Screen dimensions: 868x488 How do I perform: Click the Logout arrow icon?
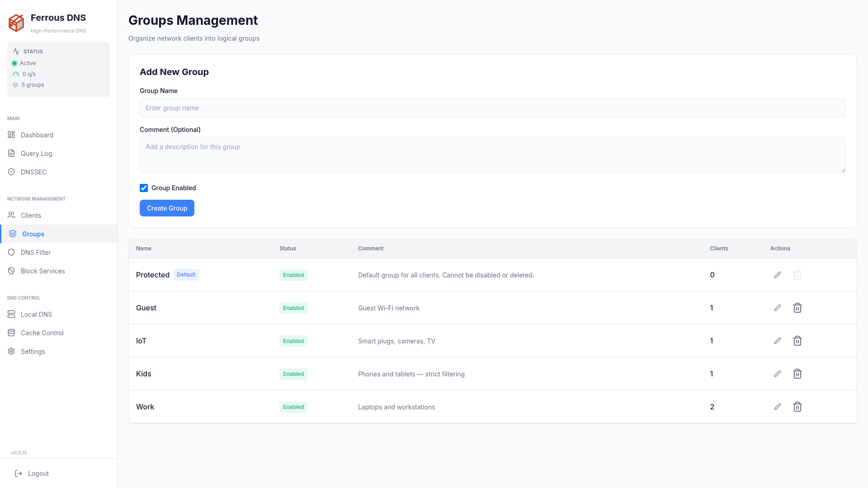point(19,473)
